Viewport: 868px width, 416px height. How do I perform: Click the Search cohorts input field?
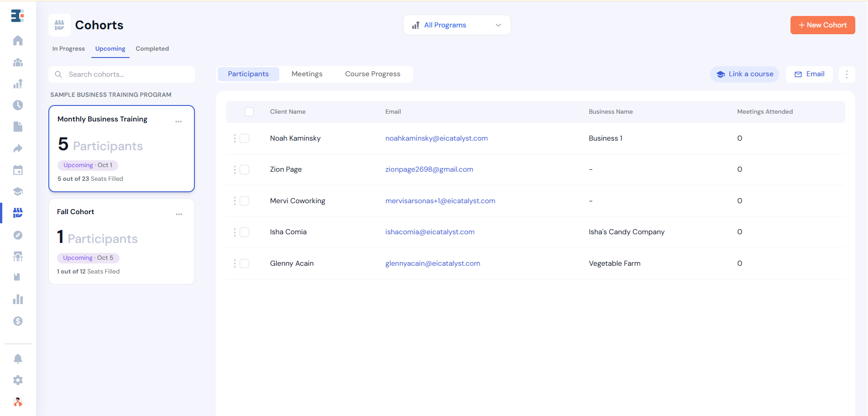click(121, 74)
